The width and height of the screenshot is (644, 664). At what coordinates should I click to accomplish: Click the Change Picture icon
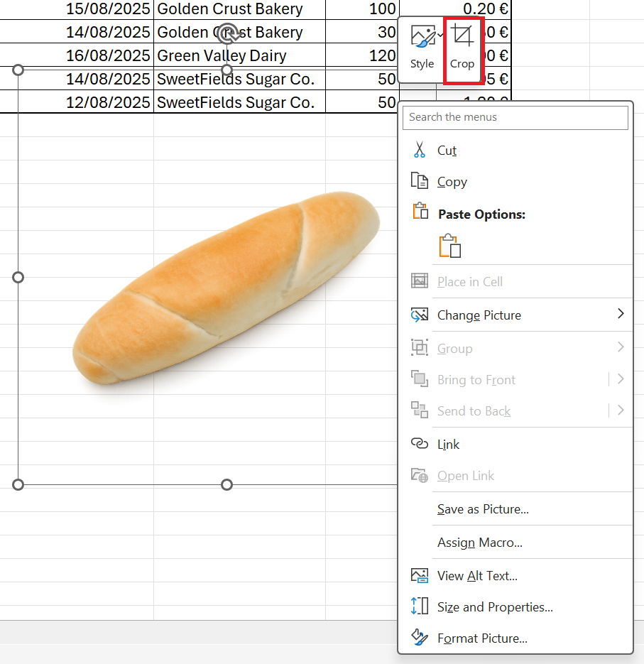click(x=419, y=315)
